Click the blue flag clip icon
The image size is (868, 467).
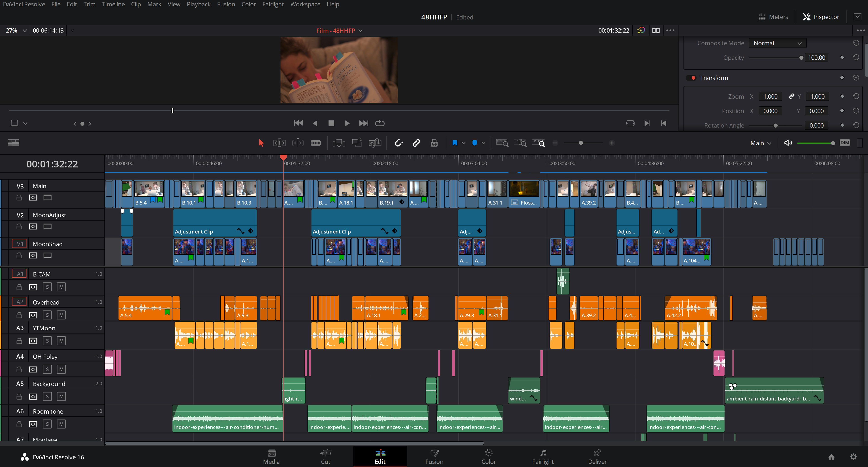tap(455, 143)
